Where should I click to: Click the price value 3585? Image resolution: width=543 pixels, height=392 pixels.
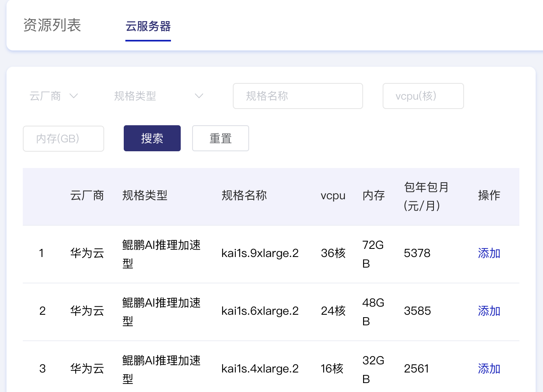pyautogui.click(x=417, y=311)
